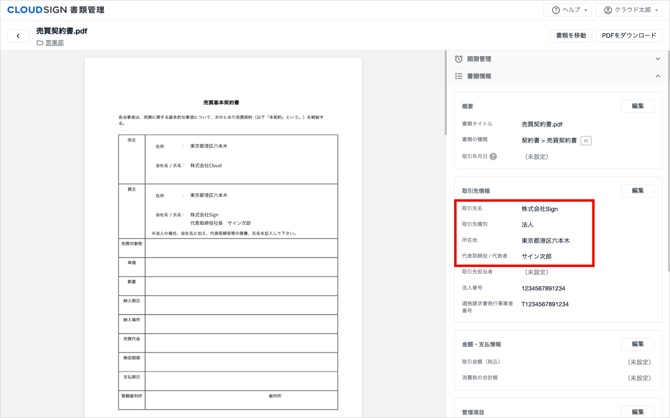Edit the 管理項目 section
This screenshot has width=670, height=418.
click(638, 412)
